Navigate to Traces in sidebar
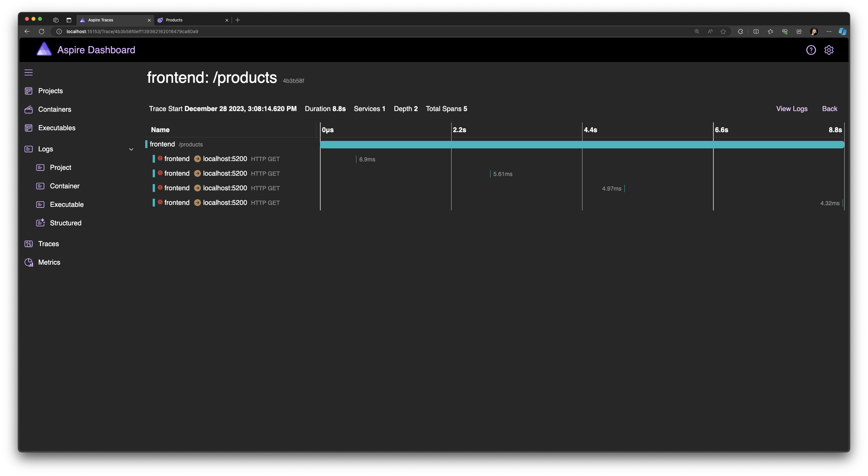This screenshot has width=868, height=476. click(x=48, y=244)
